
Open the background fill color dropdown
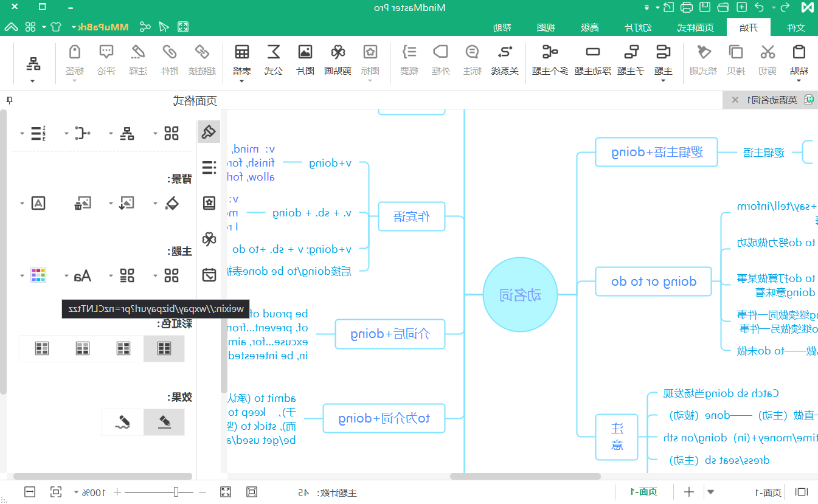154,203
